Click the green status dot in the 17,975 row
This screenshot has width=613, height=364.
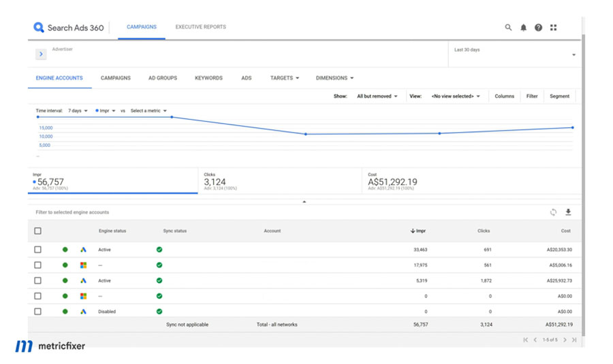tap(65, 265)
